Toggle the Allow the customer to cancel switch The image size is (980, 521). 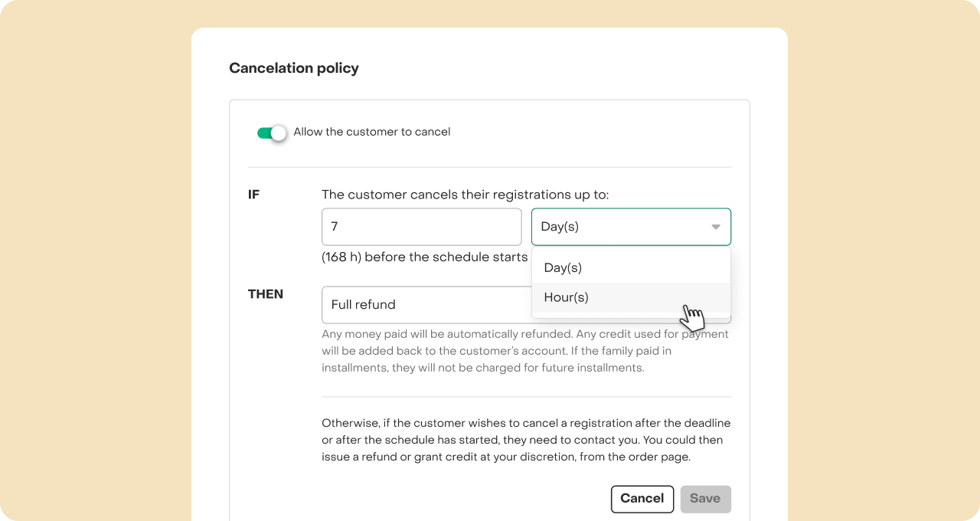272,133
